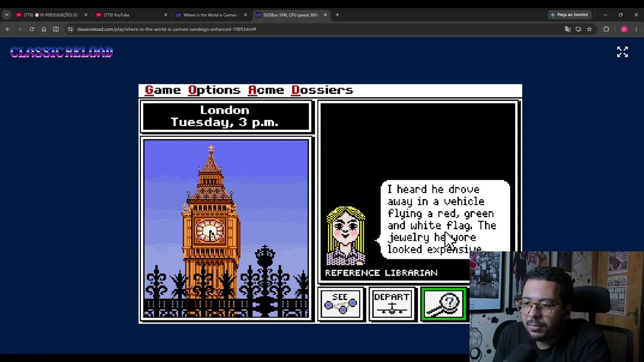Minimize the browser window
Image resolution: width=644 pixels, height=362 pixels.
tap(605, 15)
